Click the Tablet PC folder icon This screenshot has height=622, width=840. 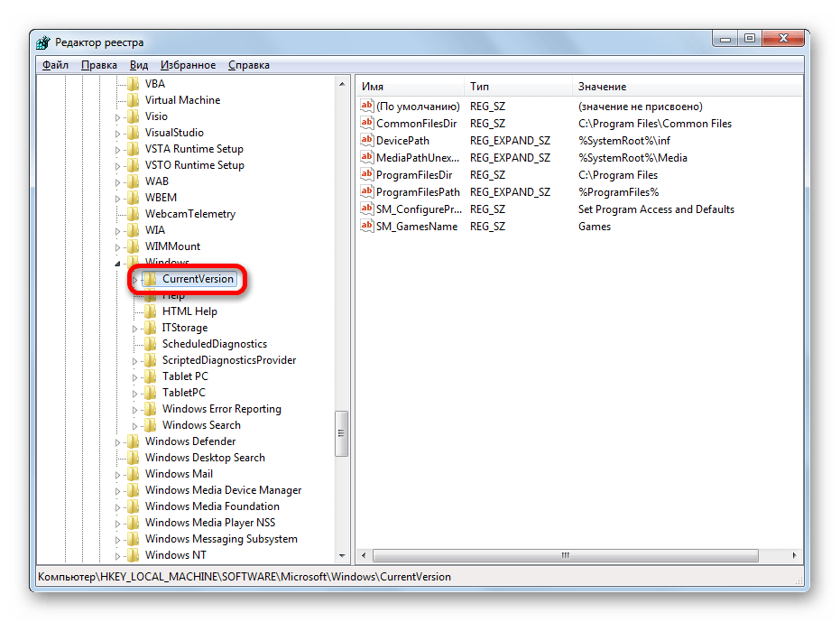click(151, 376)
